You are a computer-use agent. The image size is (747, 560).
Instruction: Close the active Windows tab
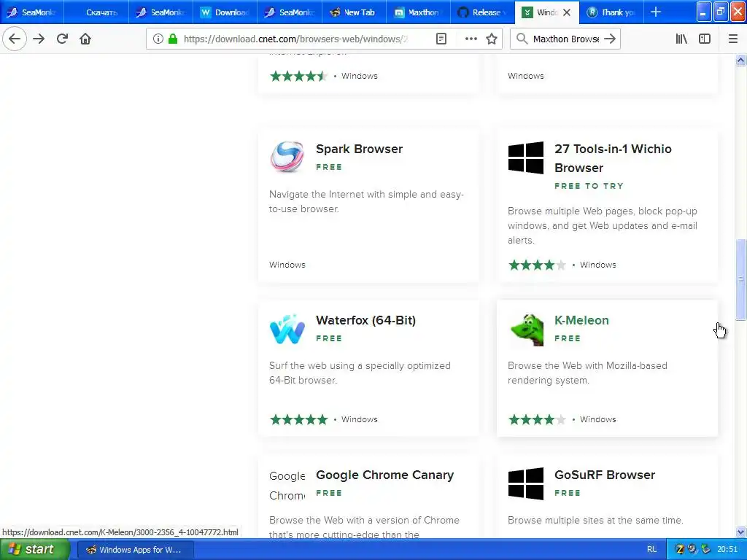(566, 12)
